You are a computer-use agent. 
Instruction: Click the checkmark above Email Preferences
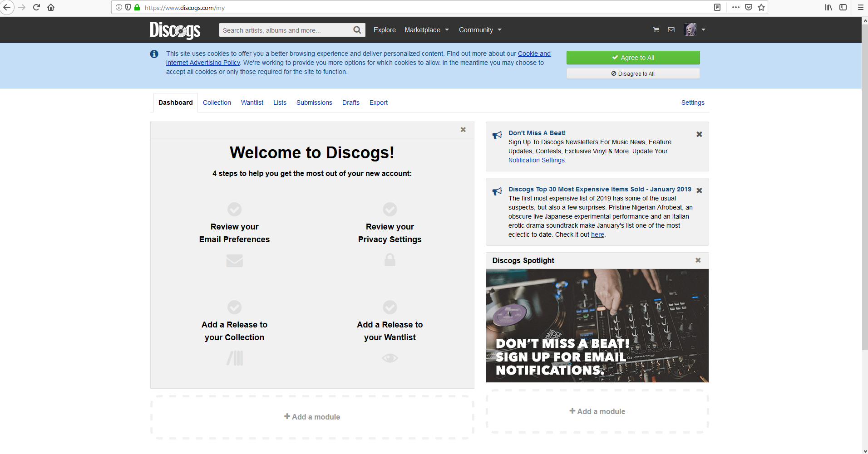pyautogui.click(x=234, y=209)
